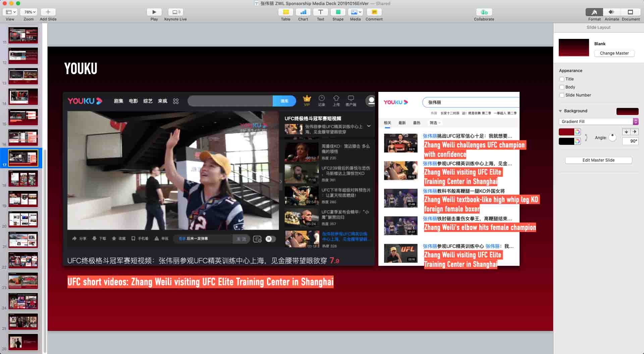The height and width of the screenshot is (354, 644).
Task: Open the Zoom 78% dropdown
Action: point(29,12)
